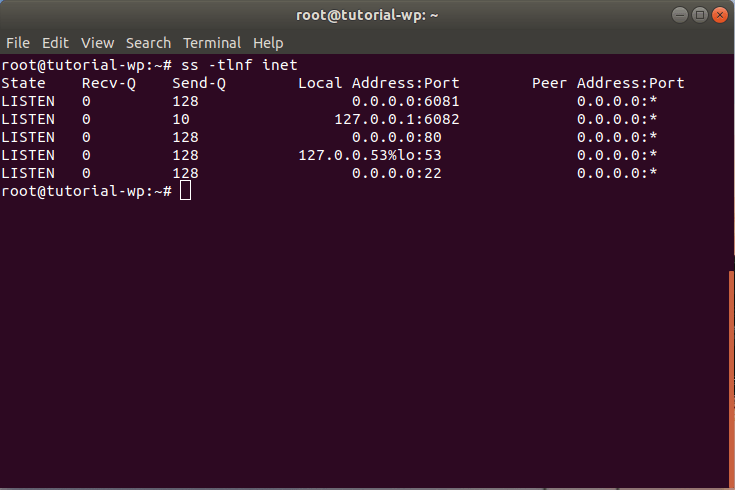735x490 pixels.
Task: Click the command text 'ss -tlnf inet'
Action: [239, 65]
